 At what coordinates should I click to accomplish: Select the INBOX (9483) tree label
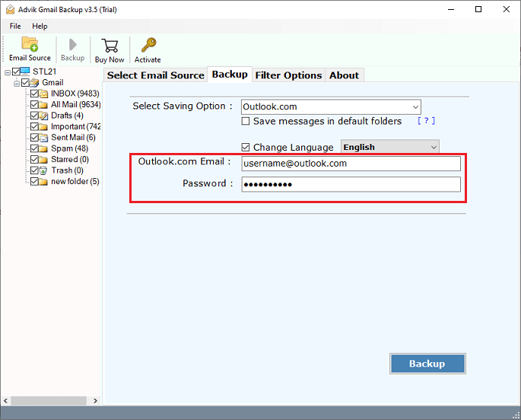pyautogui.click(x=75, y=94)
